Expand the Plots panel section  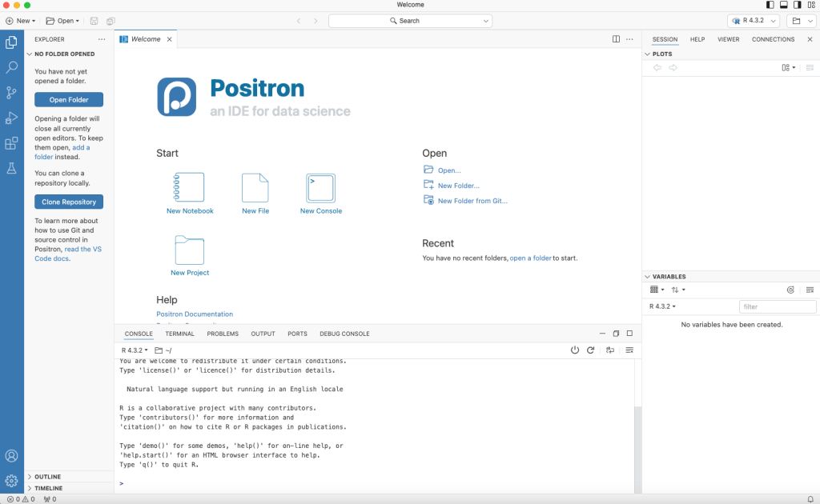[649, 54]
